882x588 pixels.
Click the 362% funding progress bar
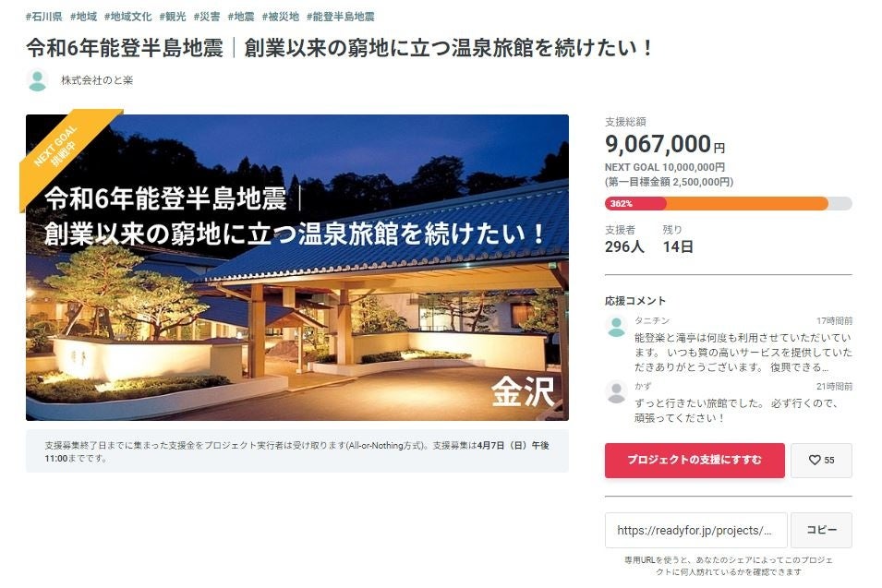728,203
